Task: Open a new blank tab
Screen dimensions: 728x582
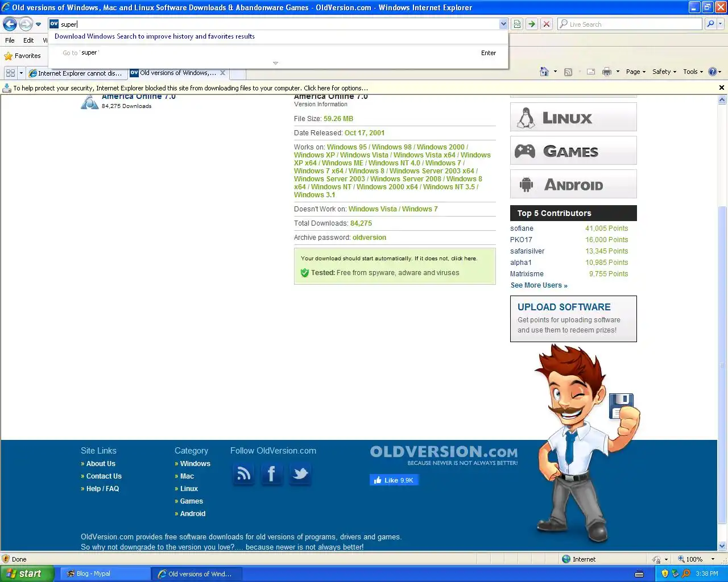Action: [x=238, y=73]
